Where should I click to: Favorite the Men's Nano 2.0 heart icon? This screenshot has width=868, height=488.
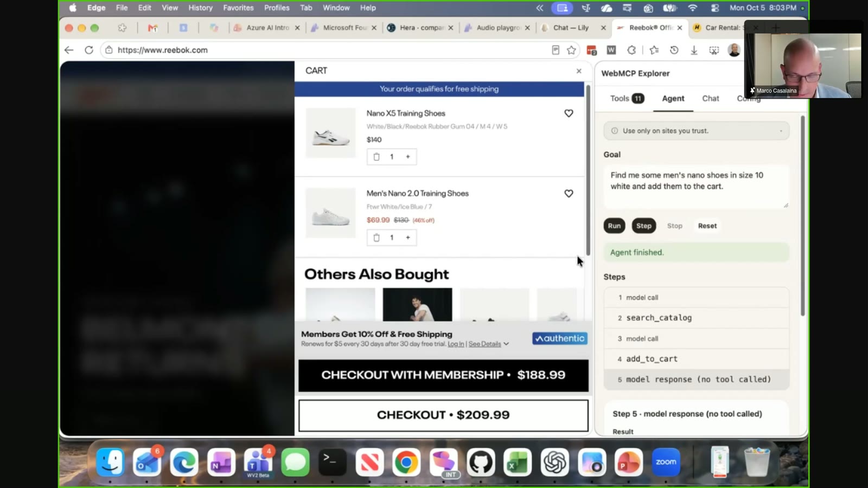(x=569, y=194)
